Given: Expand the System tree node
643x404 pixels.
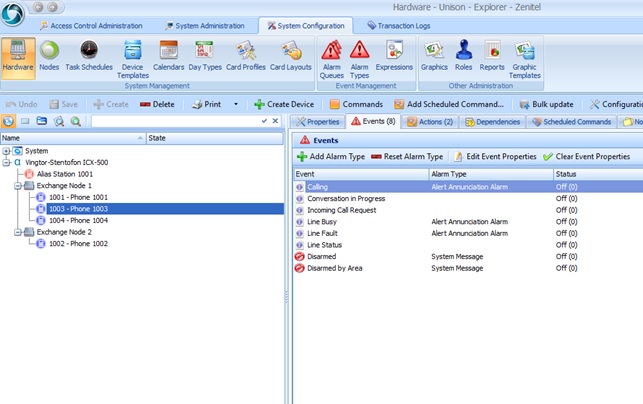Looking at the screenshot, I should pyautogui.click(x=7, y=151).
